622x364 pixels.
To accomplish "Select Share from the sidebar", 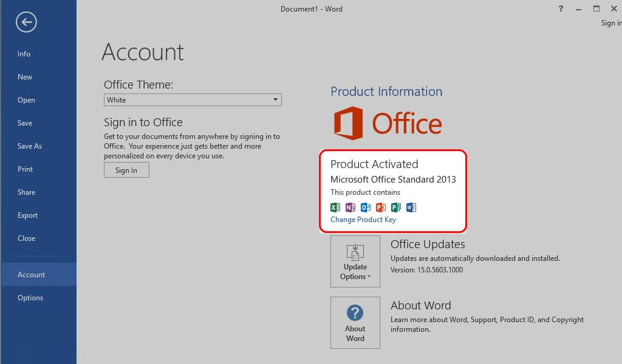I will [x=26, y=192].
